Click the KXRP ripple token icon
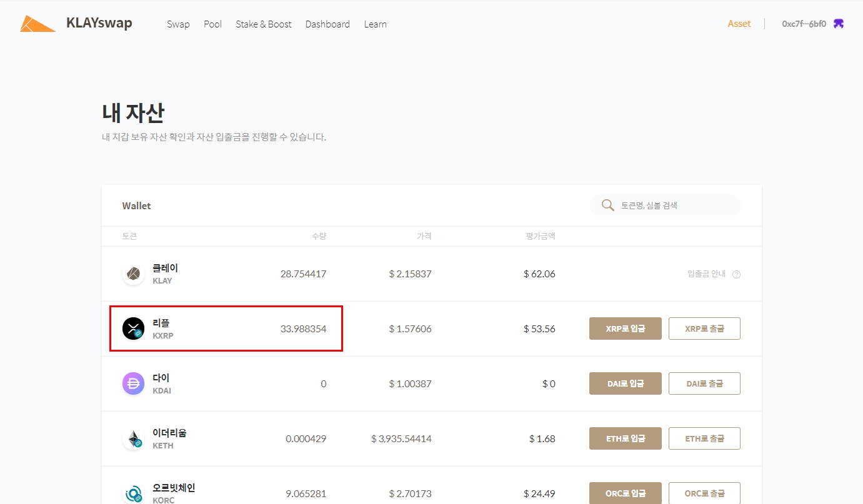The height and width of the screenshot is (504, 863). click(133, 329)
